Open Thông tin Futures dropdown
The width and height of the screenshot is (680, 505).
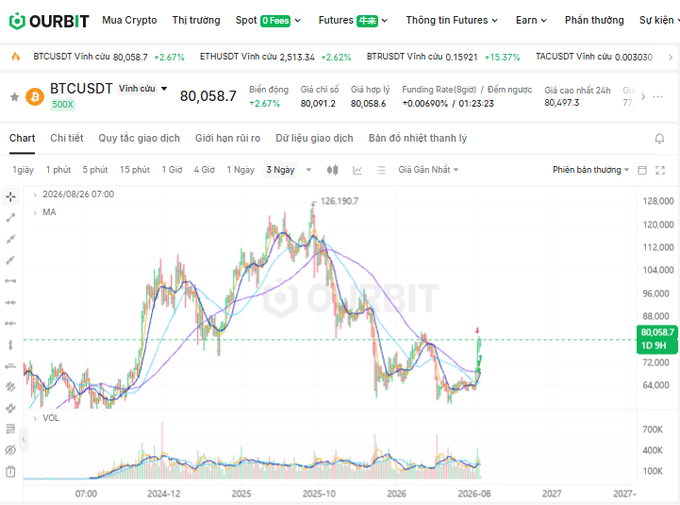452,20
